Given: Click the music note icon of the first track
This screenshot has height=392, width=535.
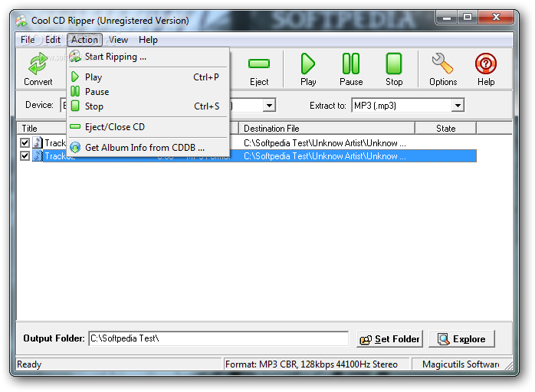Looking at the screenshot, I should pyautogui.click(x=38, y=142).
